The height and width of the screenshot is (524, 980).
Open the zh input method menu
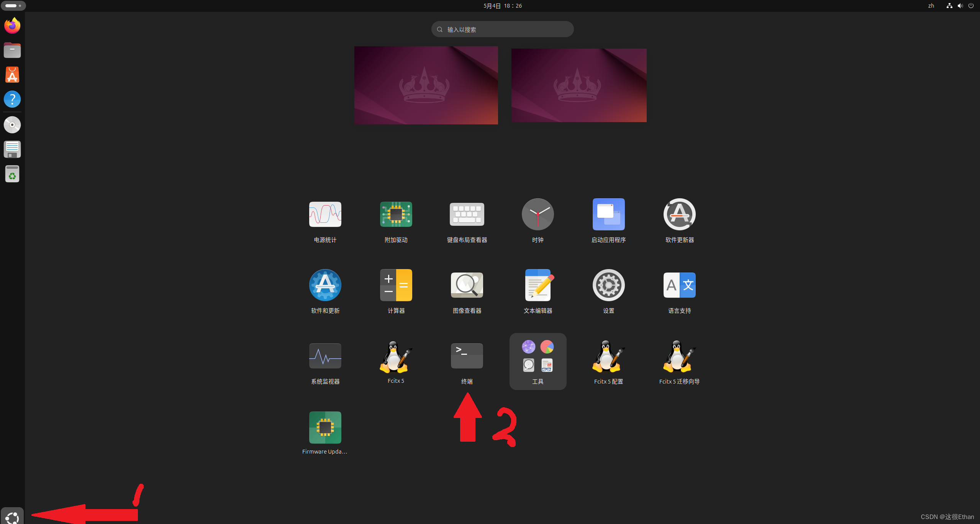pyautogui.click(x=931, y=6)
